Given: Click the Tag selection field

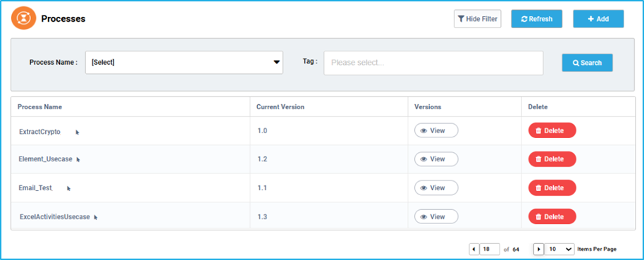Looking at the screenshot, I should point(433,63).
